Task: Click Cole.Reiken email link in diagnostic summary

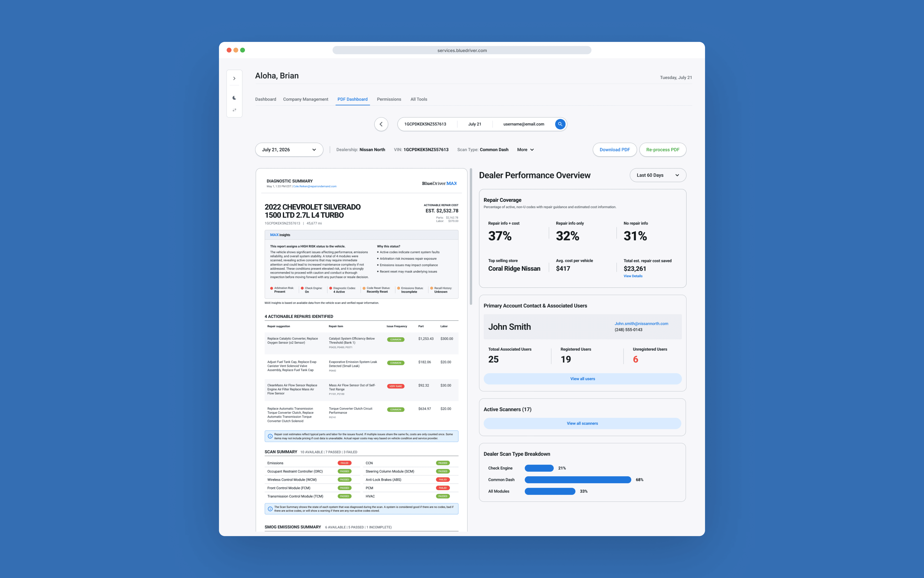Action: [315, 187]
